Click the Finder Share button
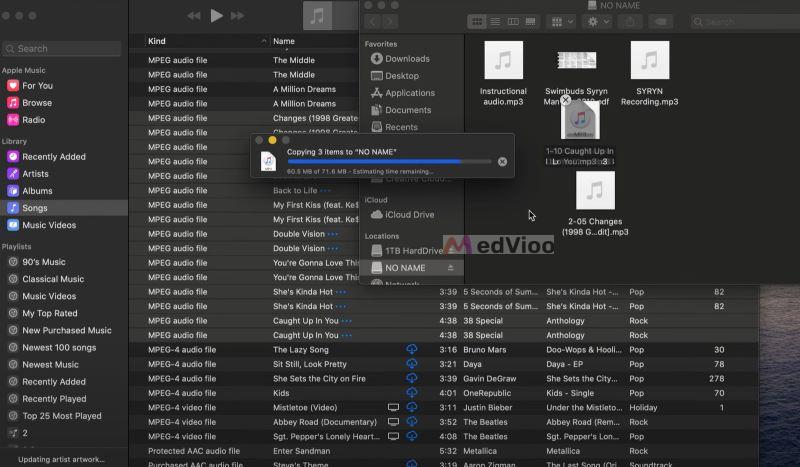Viewport: 800px width, 467px height. (630, 21)
